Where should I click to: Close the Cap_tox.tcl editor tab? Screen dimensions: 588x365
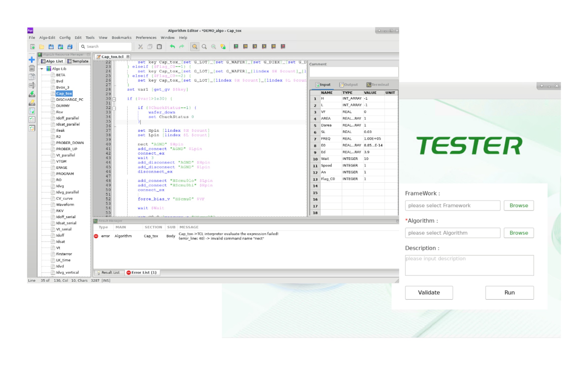pyautogui.click(x=128, y=57)
